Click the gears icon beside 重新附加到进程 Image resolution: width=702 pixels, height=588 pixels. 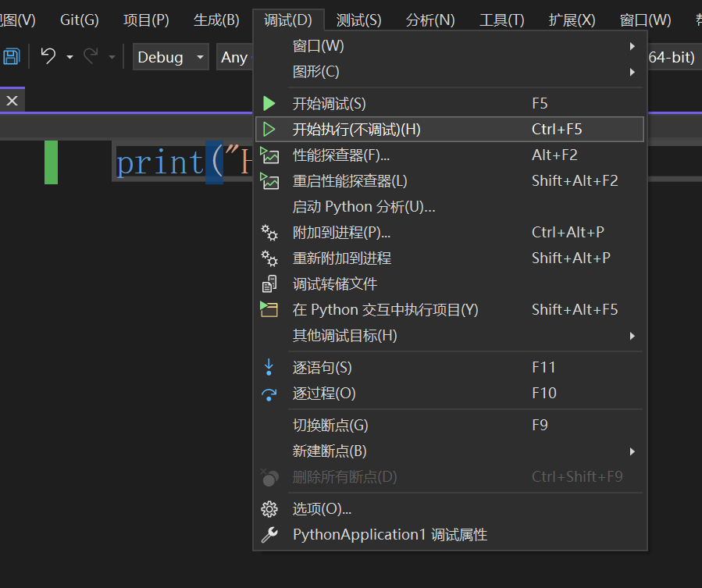pyautogui.click(x=269, y=258)
